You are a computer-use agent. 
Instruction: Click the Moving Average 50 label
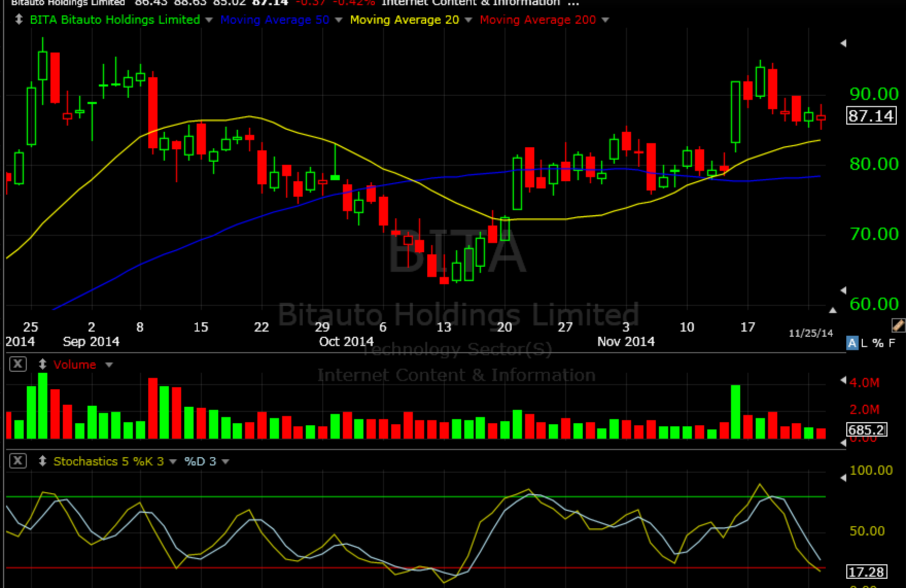pyautogui.click(x=275, y=20)
